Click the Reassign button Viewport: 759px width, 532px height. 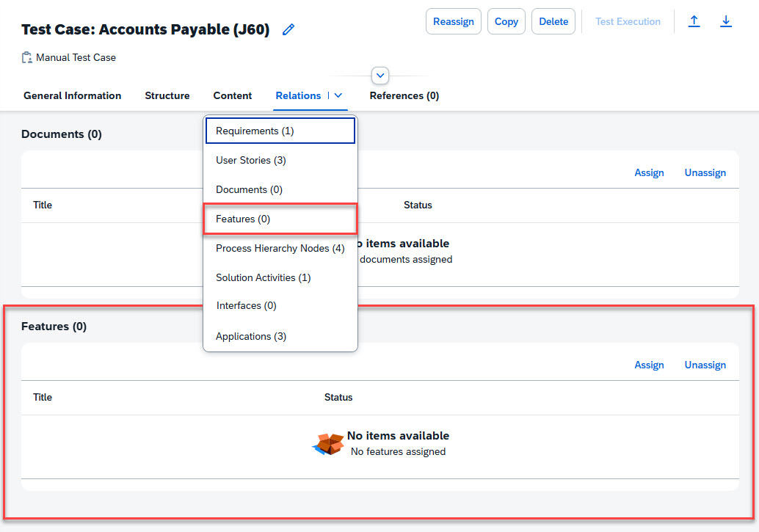point(454,21)
